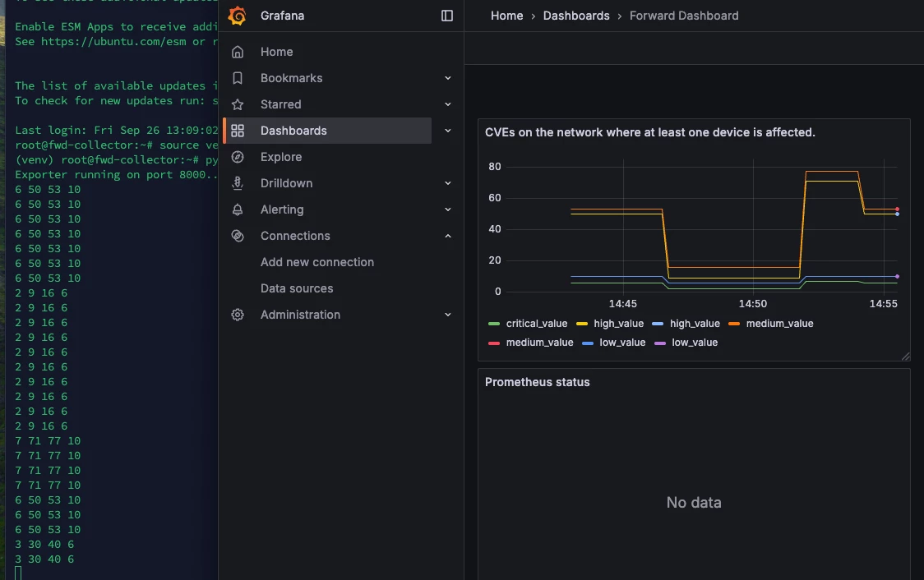The image size is (924, 580).
Task: Go to Home breadcrumb link
Action: coord(506,16)
